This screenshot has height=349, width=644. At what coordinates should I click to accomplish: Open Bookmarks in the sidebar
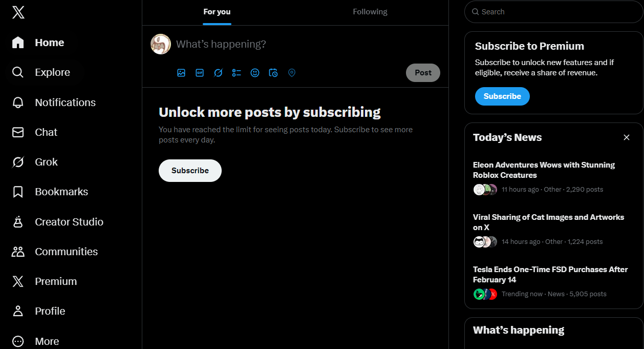click(61, 192)
